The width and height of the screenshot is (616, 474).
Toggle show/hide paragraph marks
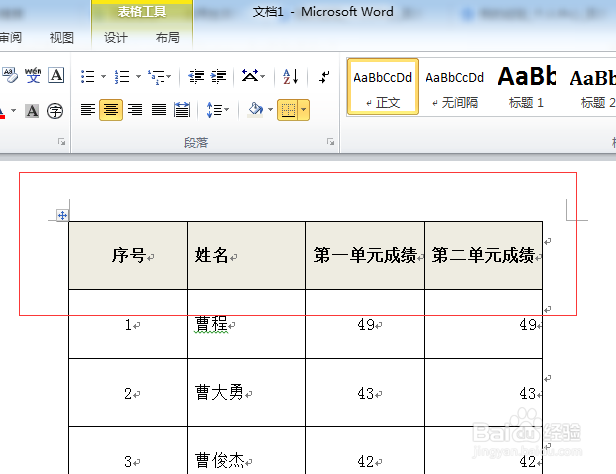click(324, 76)
